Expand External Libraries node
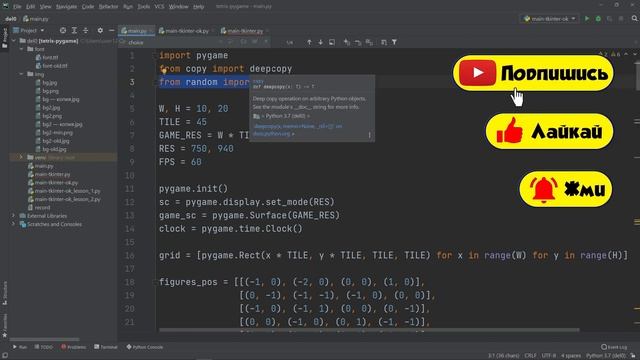 point(14,216)
